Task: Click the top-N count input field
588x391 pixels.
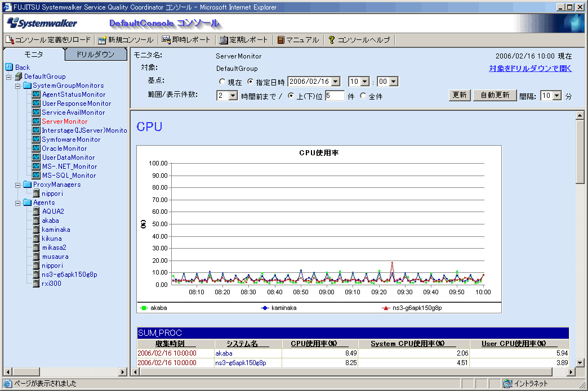Action: pos(335,96)
